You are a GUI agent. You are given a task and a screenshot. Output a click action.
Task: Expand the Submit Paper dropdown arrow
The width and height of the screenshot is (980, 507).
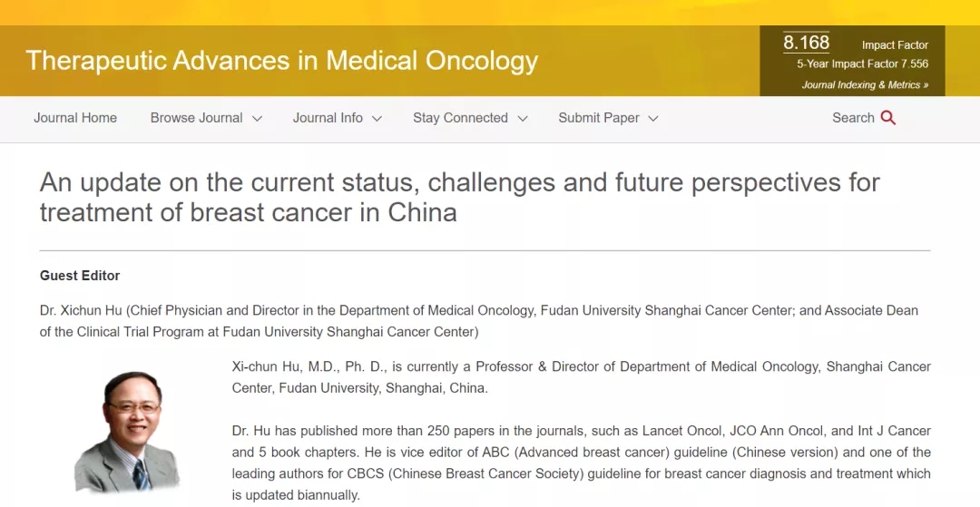tap(653, 119)
